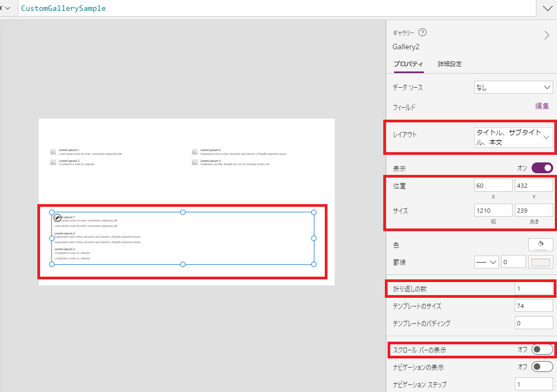The image size is (557, 392).
Task: Open the border color swatch
Action: tap(540, 262)
